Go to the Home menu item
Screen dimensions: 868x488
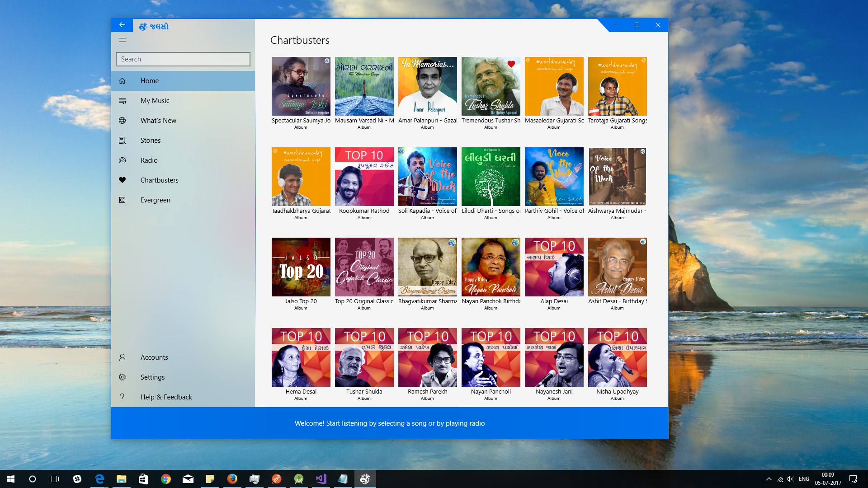[x=183, y=81]
